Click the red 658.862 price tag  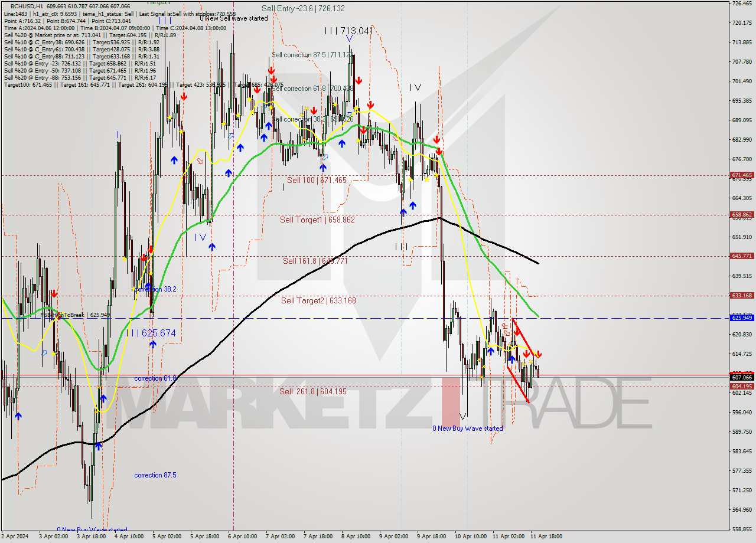click(x=742, y=215)
